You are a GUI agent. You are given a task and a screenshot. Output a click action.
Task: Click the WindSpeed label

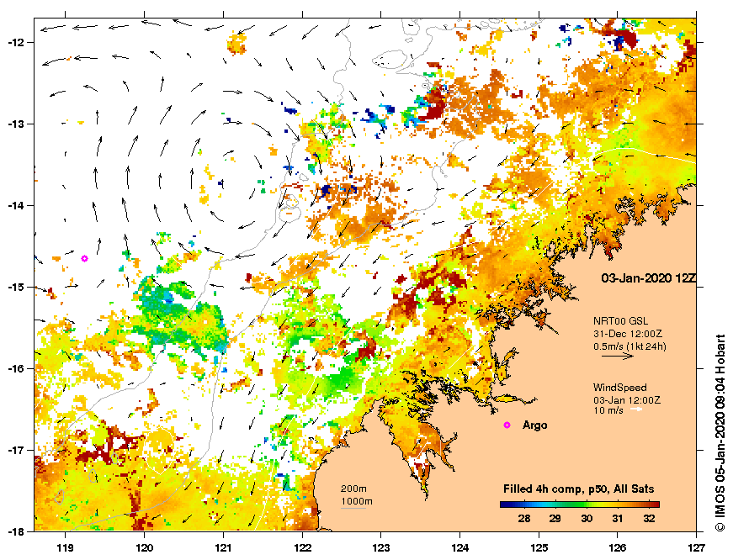tap(620, 388)
